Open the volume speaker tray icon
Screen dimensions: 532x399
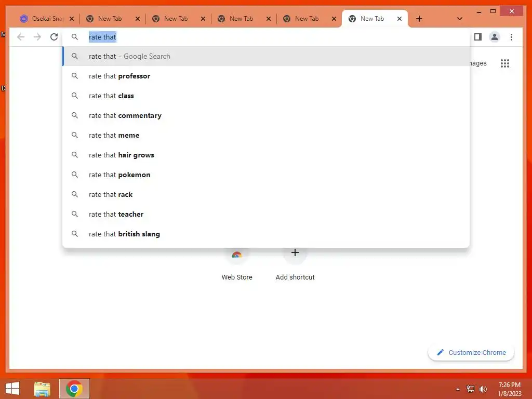(x=483, y=389)
